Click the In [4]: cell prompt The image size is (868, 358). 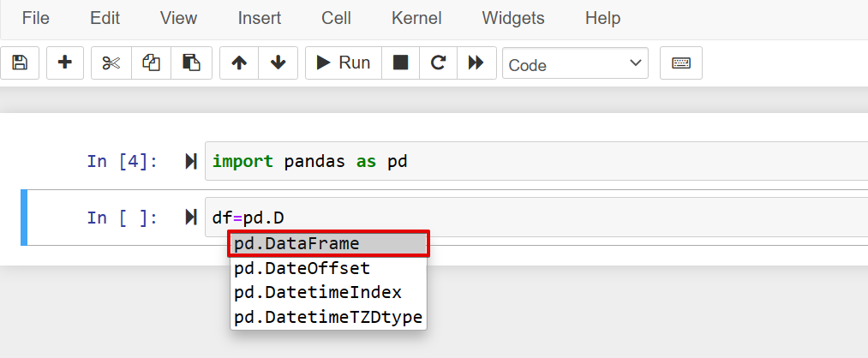tap(123, 161)
